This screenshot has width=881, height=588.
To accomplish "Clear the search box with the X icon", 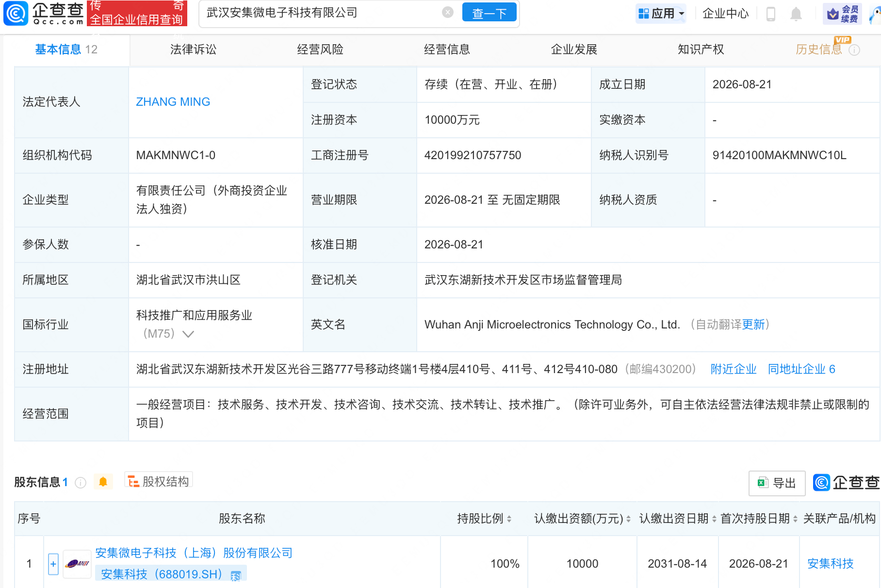I will (x=448, y=13).
